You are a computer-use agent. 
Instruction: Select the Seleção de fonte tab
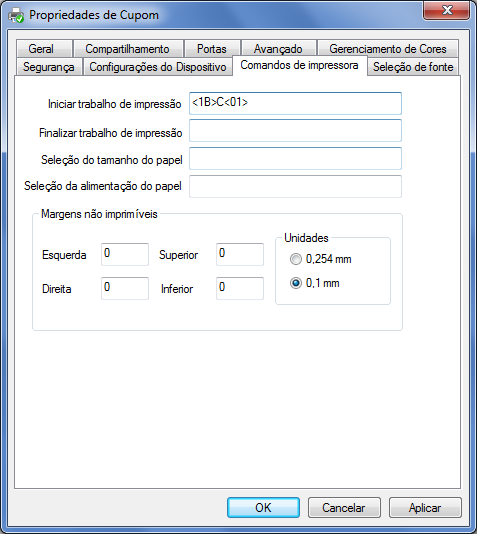point(413,67)
